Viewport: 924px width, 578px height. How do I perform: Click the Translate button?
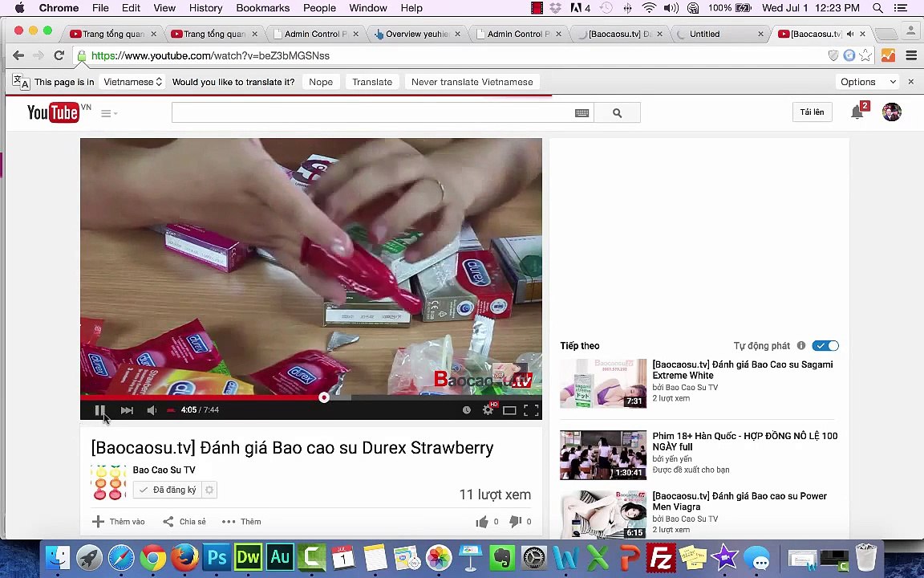(x=372, y=82)
